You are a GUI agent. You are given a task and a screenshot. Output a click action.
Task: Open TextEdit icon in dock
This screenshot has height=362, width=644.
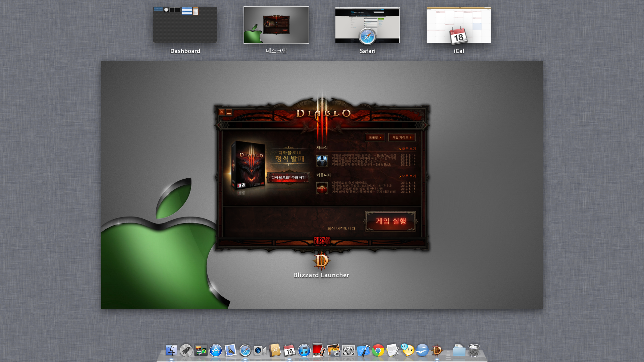tap(393, 351)
